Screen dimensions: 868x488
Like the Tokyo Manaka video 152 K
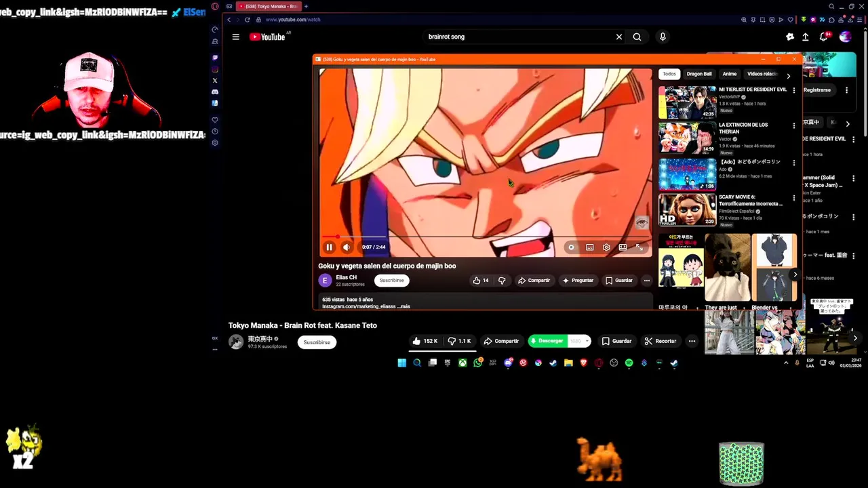425,342
